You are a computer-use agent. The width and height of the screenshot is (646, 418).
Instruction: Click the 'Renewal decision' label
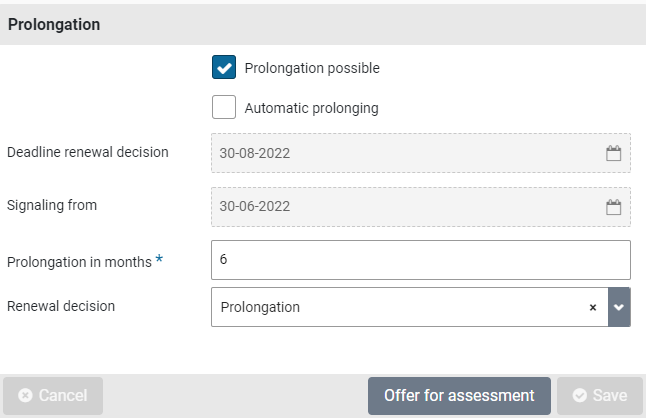[x=61, y=306]
